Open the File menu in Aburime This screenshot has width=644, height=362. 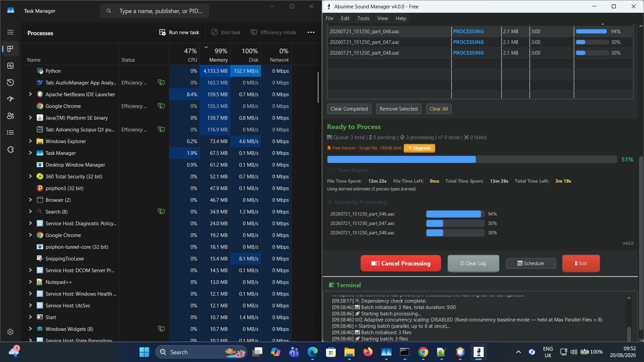329,18
